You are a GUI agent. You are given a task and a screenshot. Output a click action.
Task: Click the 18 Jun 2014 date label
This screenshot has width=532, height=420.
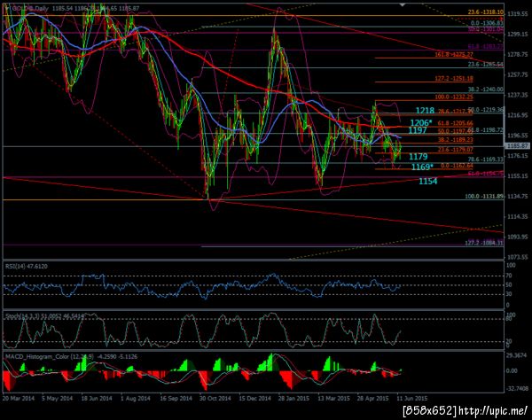click(97, 399)
